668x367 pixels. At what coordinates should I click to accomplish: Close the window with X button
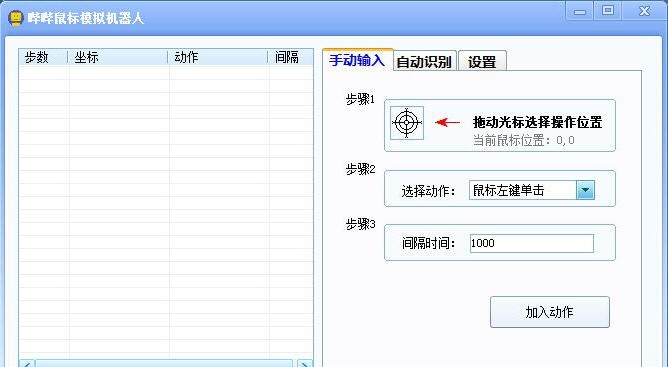[x=644, y=10]
